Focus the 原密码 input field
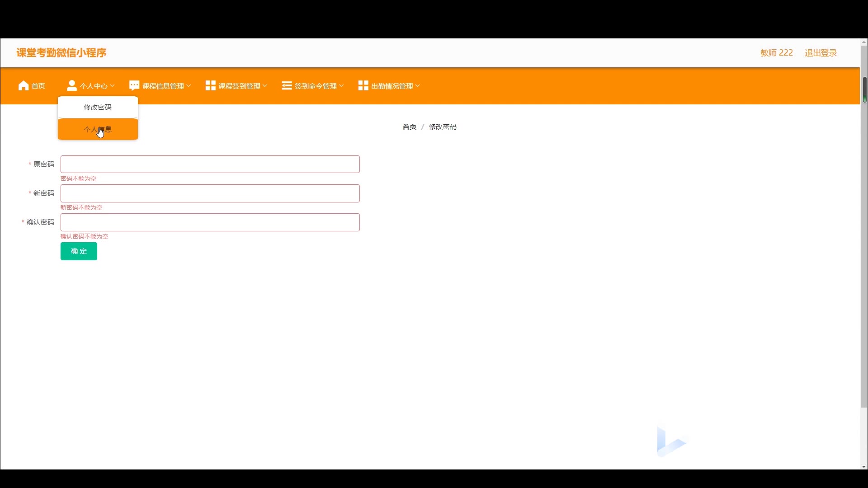Screen dimensions: 868x488 coord(210,164)
